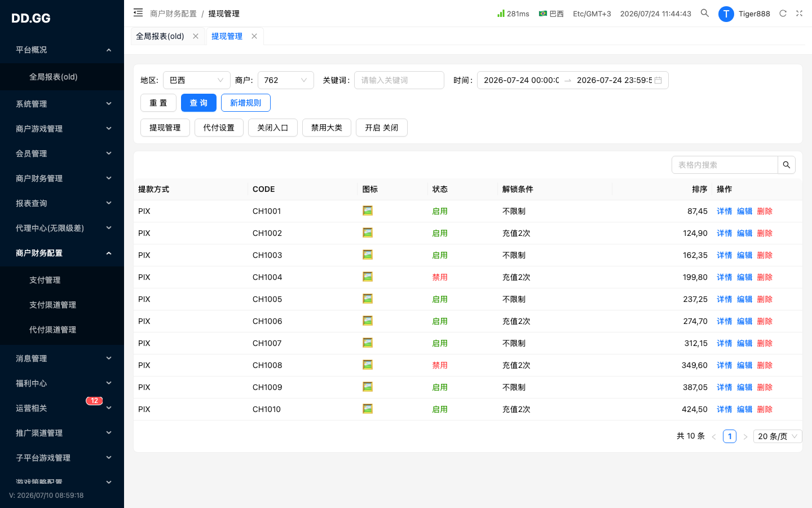Click the image icon for CH1001
Image resolution: width=812 pixels, height=508 pixels.
[368, 211]
